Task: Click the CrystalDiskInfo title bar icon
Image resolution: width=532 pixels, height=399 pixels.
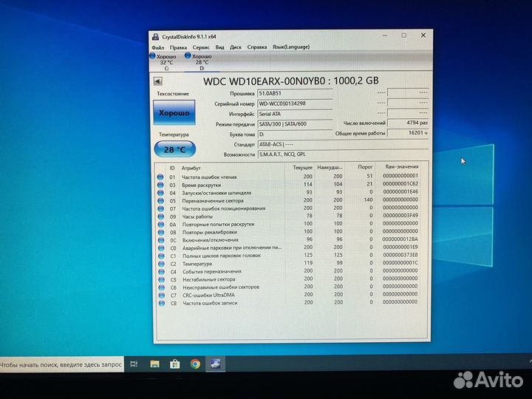Action: pos(155,37)
